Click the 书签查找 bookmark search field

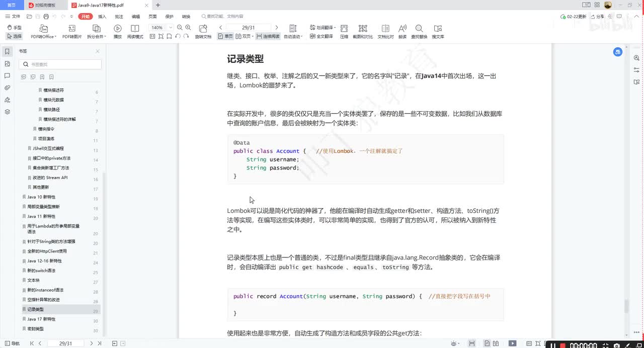(60, 64)
